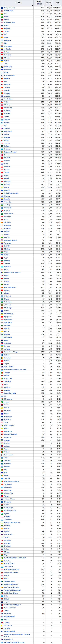The height and width of the screenshot is (644, 62).
Task: Click the France flag icon
Action: (x=2, y=20)
